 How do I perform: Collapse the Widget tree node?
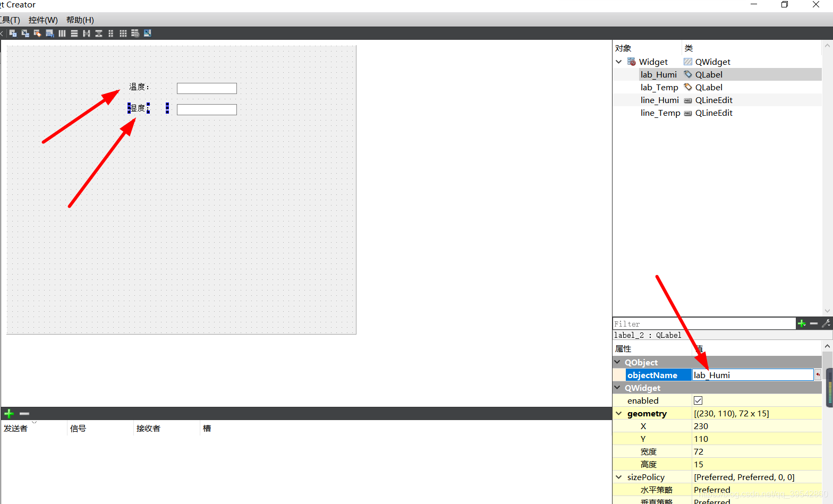[x=619, y=62]
